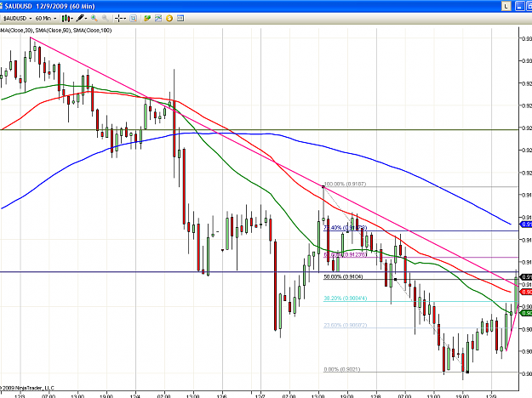Click the black current price marker
Viewport: 532px width, 398px height.
pos(526,277)
